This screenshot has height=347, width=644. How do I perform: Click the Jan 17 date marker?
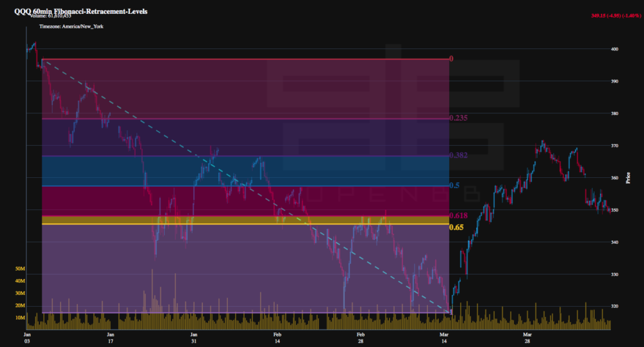(x=110, y=337)
